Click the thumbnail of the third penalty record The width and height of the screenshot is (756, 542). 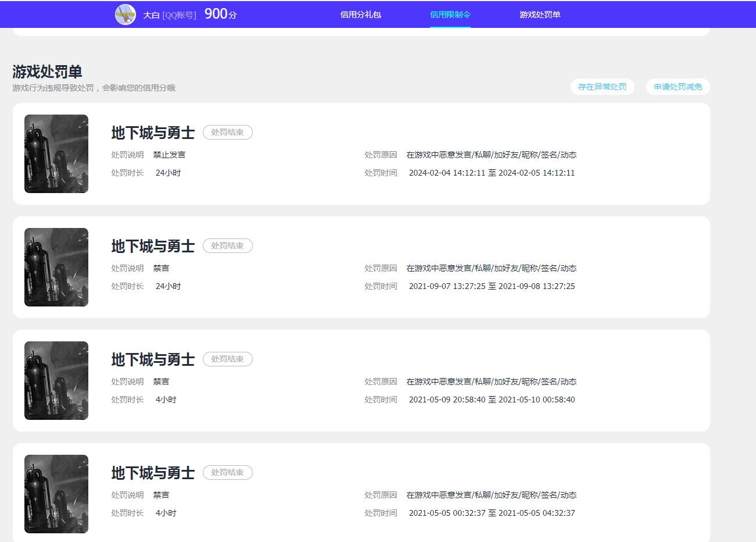[x=56, y=380]
